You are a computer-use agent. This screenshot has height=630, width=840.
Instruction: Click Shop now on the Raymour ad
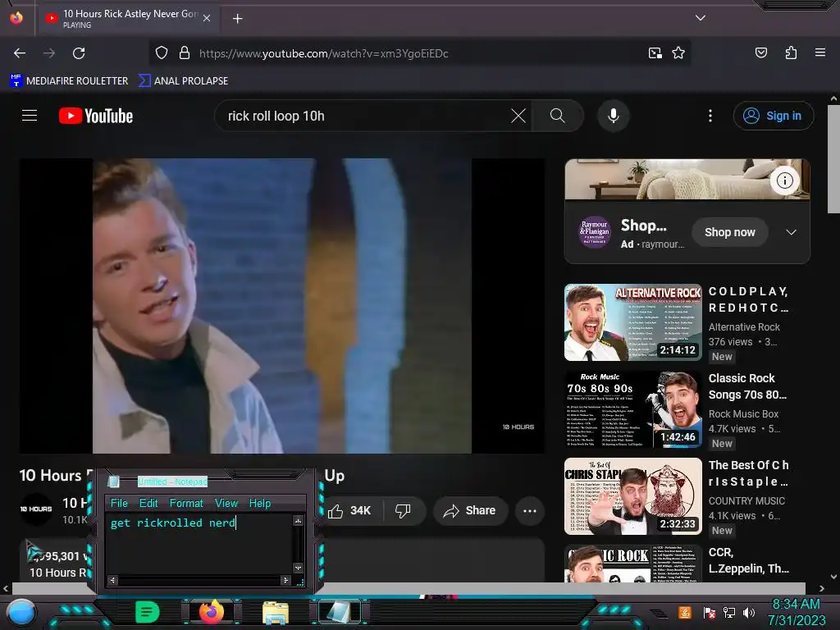729,232
